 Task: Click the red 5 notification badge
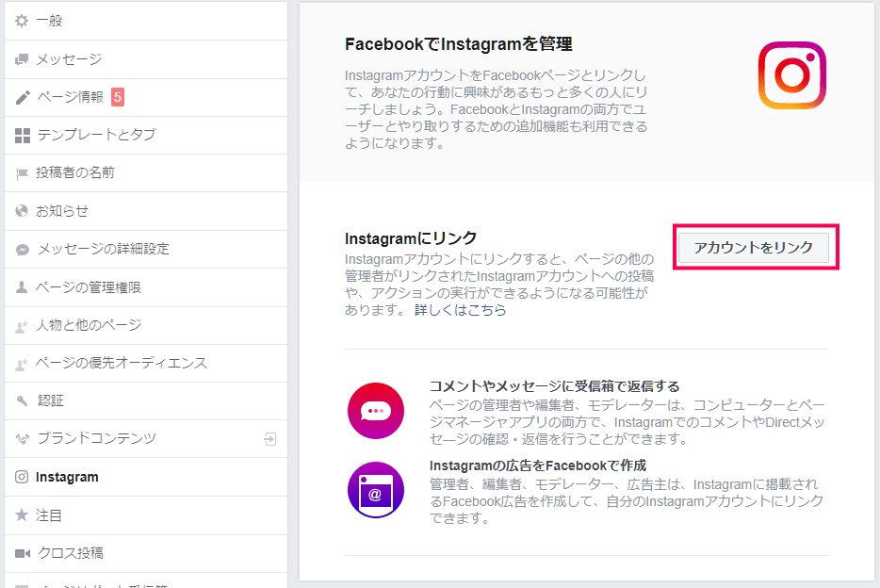(118, 96)
